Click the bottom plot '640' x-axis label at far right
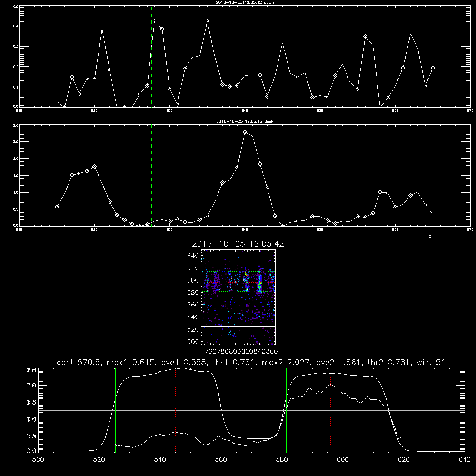 465,460
